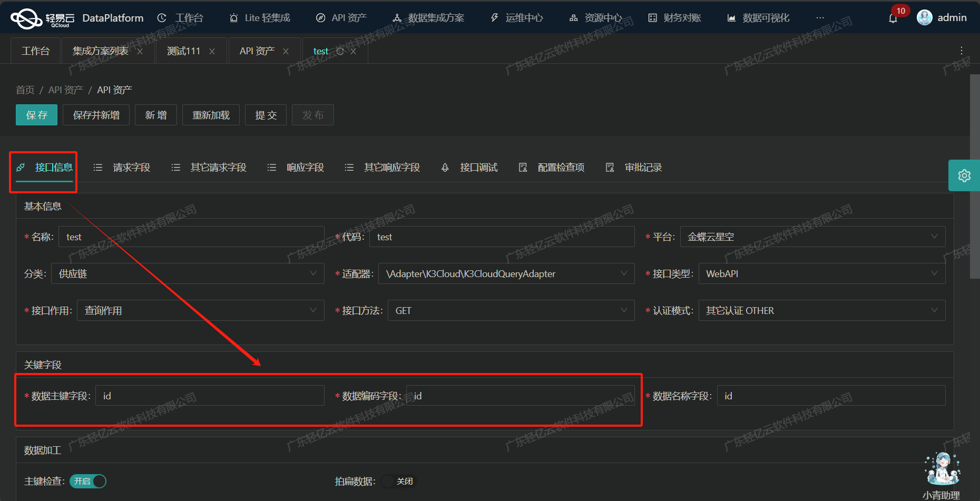Open 数据集成方案 in top navigation
Viewport: 980px width, 501px height.
pyautogui.click(x=428, y=18)
